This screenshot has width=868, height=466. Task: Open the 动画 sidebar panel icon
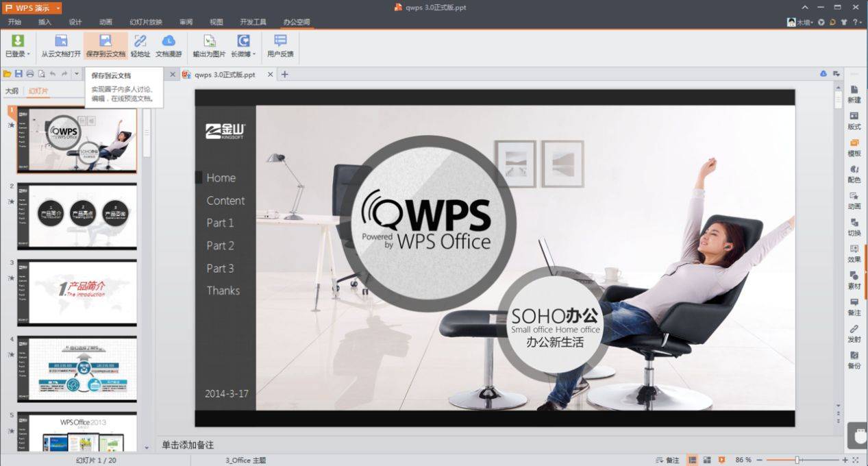coord(854,201)
